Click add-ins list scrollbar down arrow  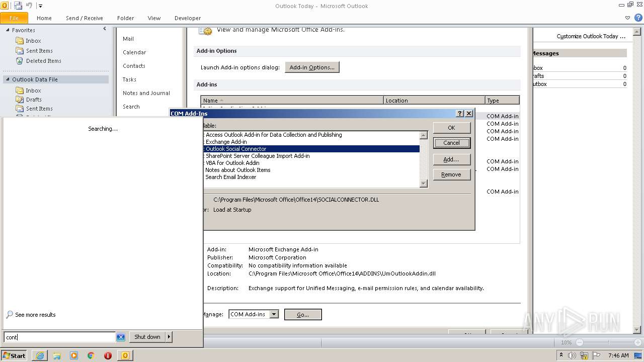tap(424, 184)
